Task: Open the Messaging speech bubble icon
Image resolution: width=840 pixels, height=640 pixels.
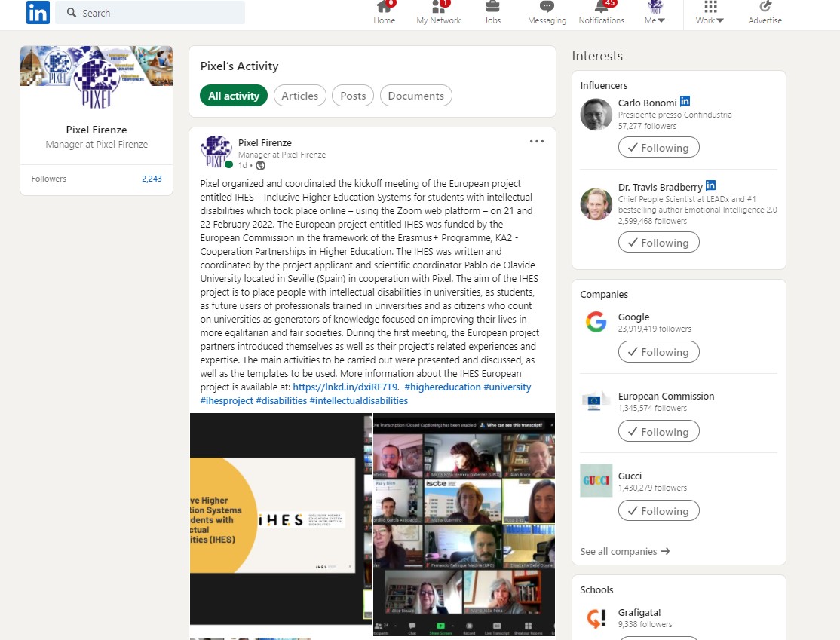Action: (x=547, y=7)
